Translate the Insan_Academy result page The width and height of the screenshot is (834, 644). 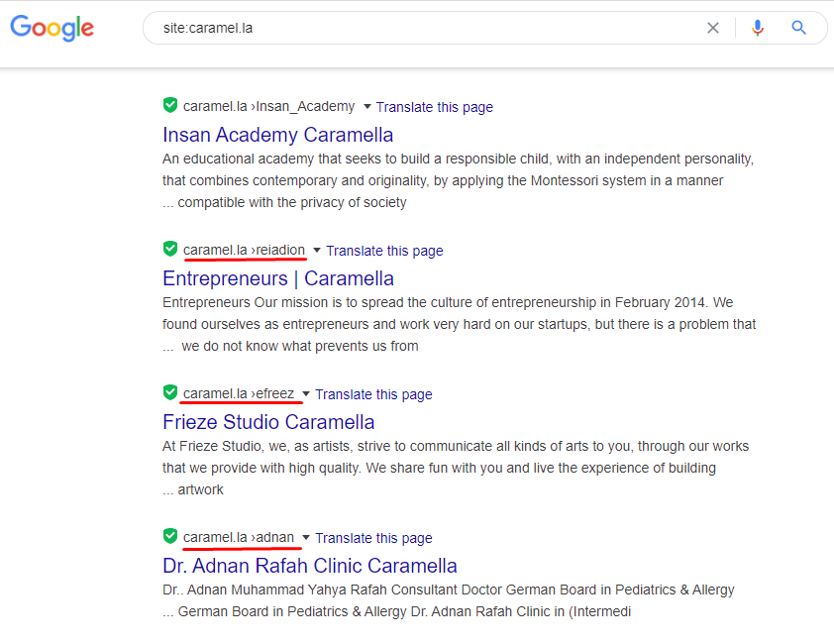(x=435, y=107)
